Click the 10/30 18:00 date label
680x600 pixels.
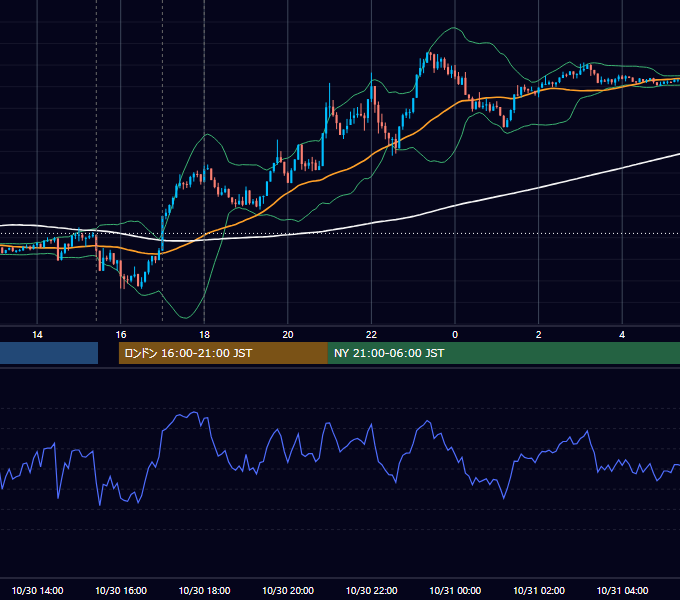click(204, 590)
